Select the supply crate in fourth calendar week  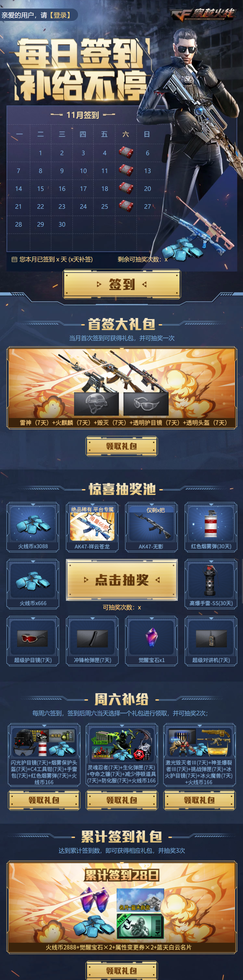pyautogui.click(x=126, y=206)
